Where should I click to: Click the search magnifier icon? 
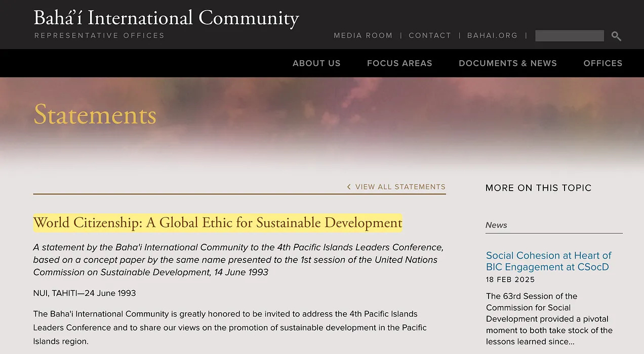pyautogui.click(x=616, y=36)
